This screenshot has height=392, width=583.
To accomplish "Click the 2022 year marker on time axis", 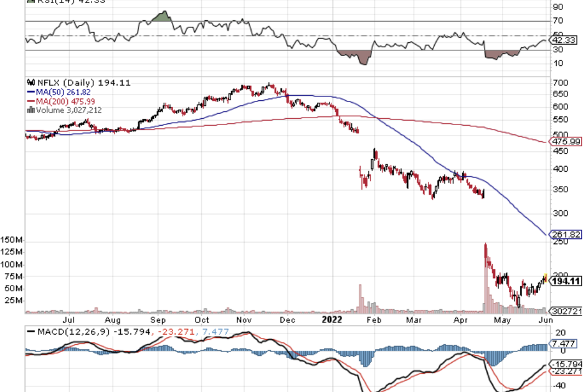I will click(x=331, y=320).
